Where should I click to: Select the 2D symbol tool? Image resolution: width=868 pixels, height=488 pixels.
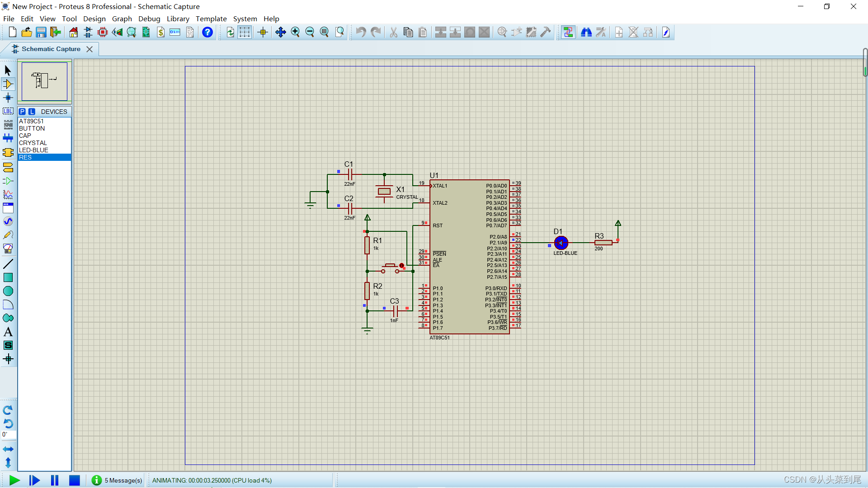[x=8, y=345]
